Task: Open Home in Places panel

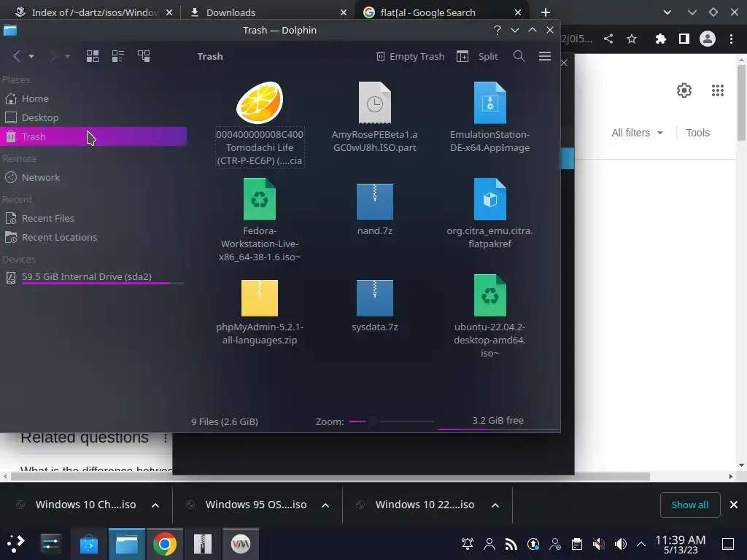Action: tap(93, 98)
